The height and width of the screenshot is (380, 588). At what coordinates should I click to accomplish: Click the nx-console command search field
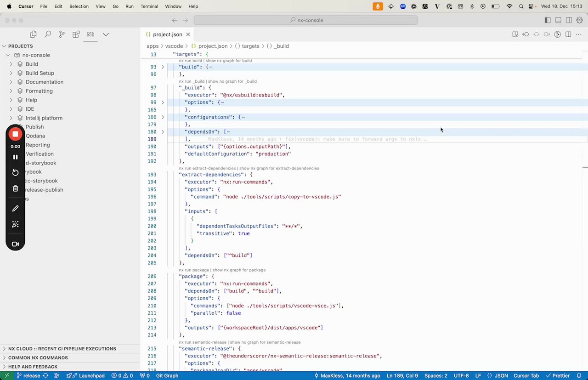click(306, 20)
